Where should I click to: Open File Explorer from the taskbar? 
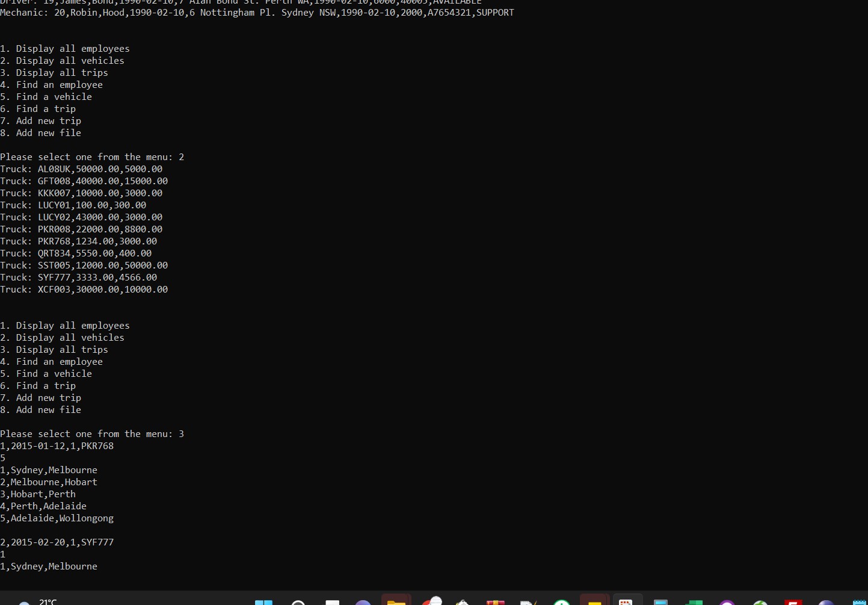[396, 602]
